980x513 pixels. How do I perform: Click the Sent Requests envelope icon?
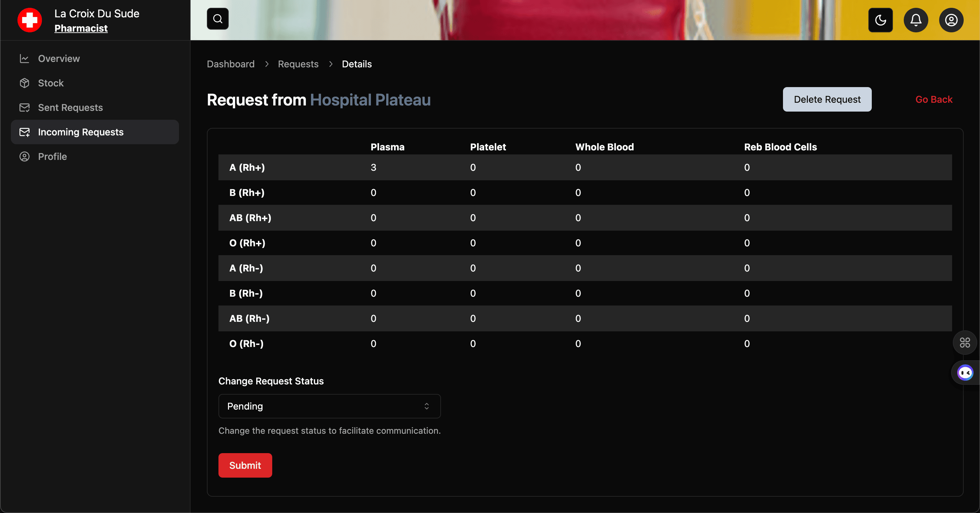tap(24, 107)
